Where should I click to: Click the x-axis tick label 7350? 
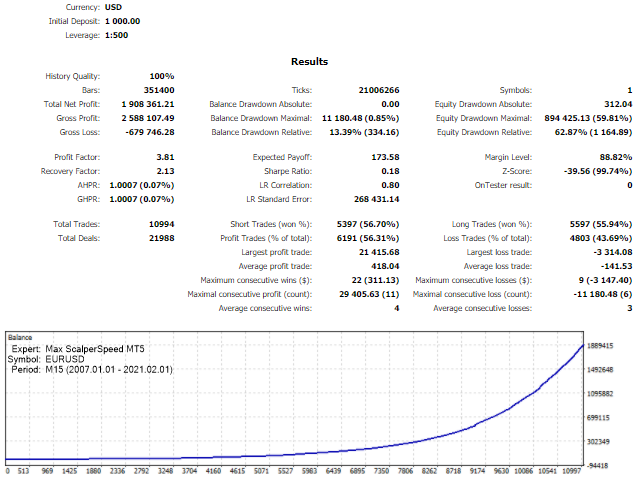click(381, 471)
